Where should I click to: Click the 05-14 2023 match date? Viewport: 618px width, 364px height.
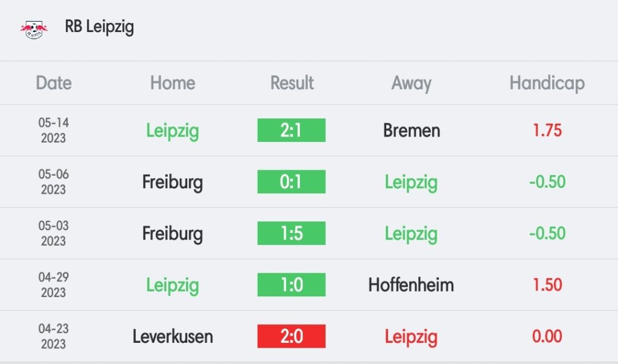54,130
